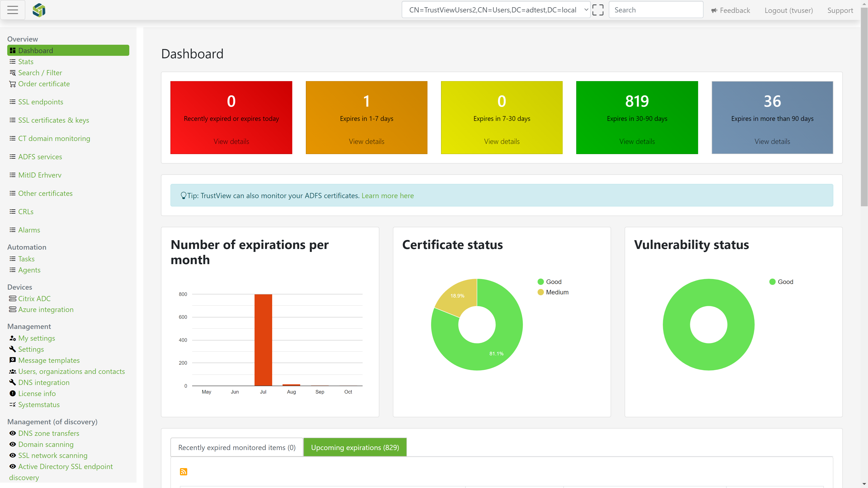Click the TrustView cube logo
Viewport: 868px width, 488px height.
39,10
